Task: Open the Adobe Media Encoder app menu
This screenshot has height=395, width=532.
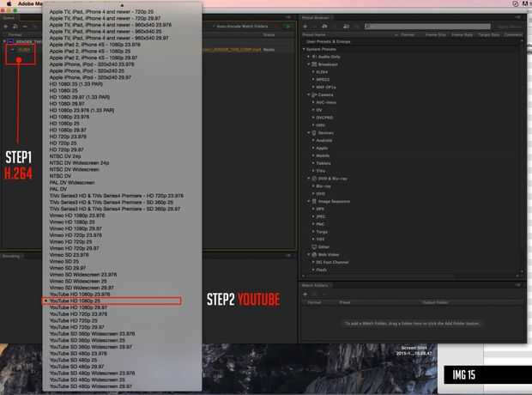Action: pyautogui.click(x=30, y=3)
